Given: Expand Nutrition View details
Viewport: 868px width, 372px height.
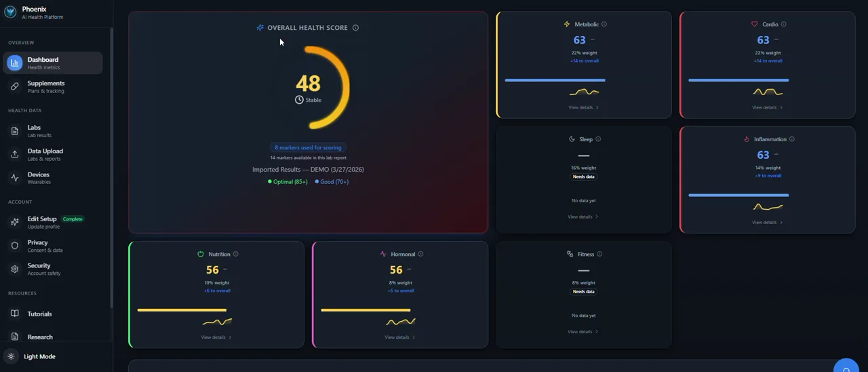Looking at the screenshot, I should point(216,337).
